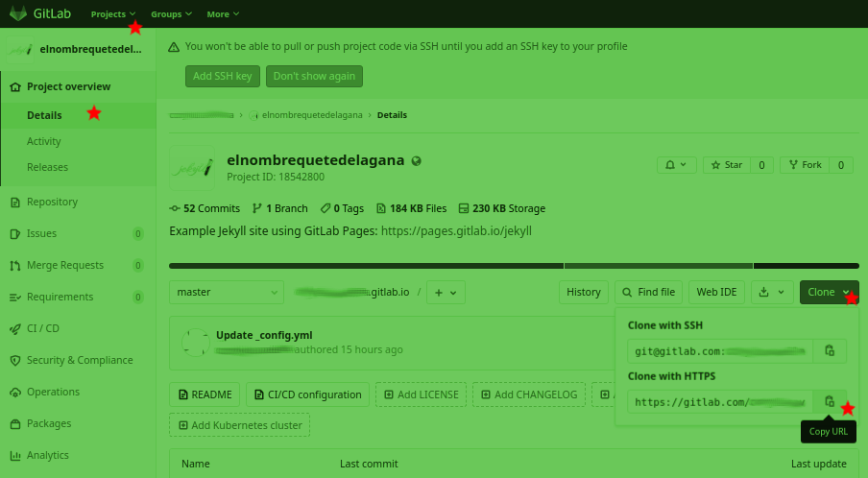Open the Web IDE
868x478 pixels.
(x=716, y=292)
